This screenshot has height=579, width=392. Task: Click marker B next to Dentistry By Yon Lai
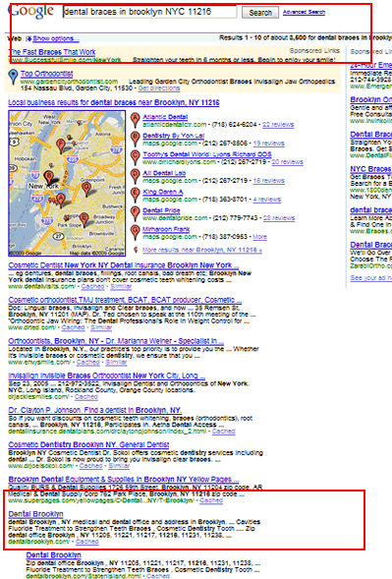point(136,139)
